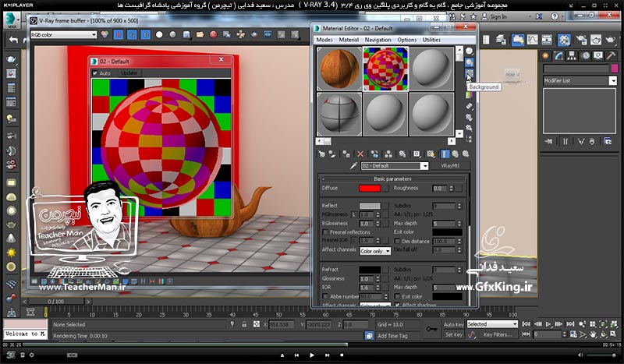Click the Sign In link
The width and height of the screenshot is (624, 364).
[x=498, y=16]
